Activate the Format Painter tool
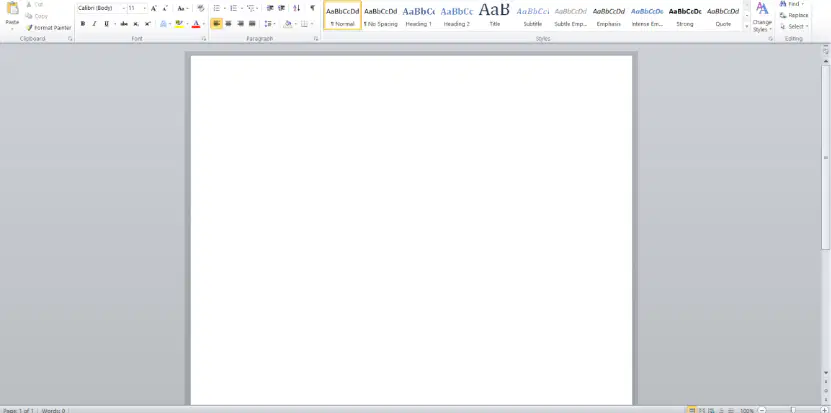This screenshot has width=831, height=413. [x=48, y=28]
